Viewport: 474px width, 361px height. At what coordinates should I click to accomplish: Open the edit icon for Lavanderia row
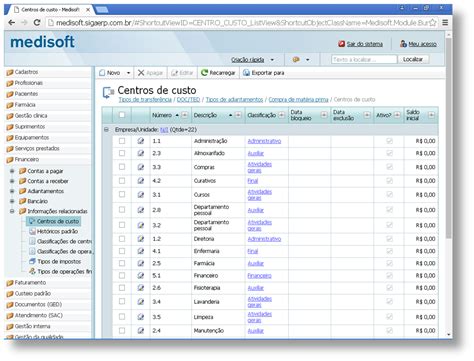141,302
